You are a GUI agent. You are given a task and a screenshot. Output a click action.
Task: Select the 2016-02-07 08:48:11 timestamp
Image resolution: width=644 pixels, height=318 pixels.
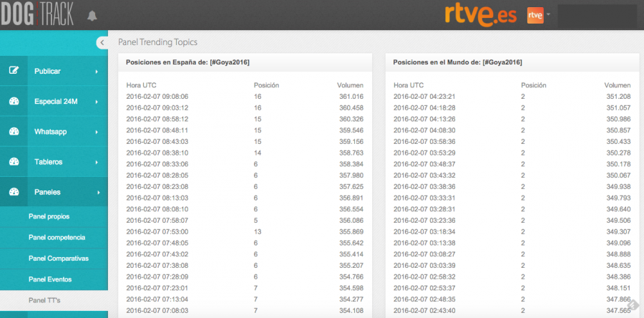coord(157,130)
